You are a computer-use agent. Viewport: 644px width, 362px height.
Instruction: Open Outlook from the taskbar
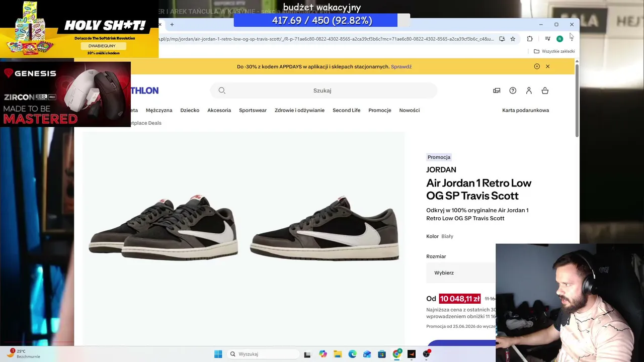367,354
